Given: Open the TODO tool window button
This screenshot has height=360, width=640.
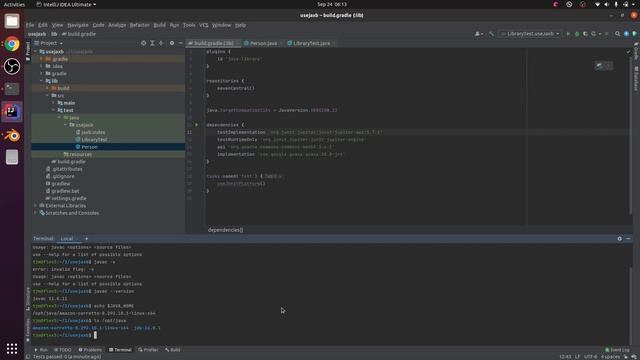Looking at the screenshot, I should 63,350.
